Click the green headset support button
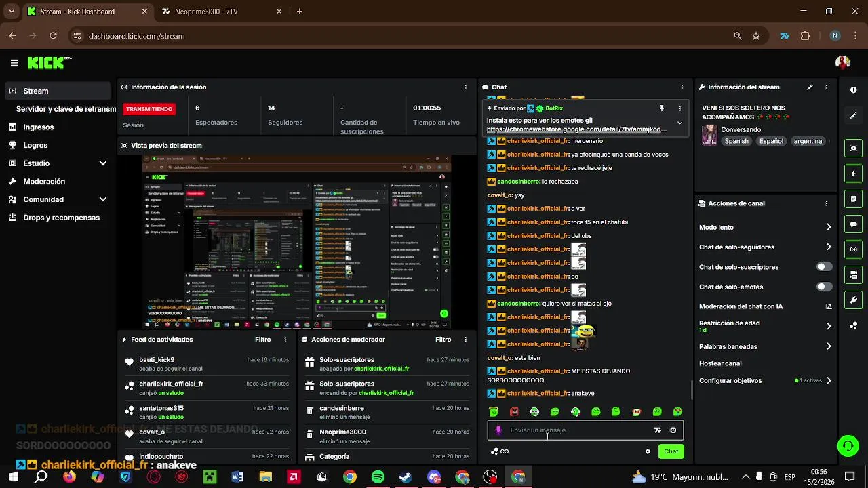This screenshot has width=868, height=488. click(848, 445)
